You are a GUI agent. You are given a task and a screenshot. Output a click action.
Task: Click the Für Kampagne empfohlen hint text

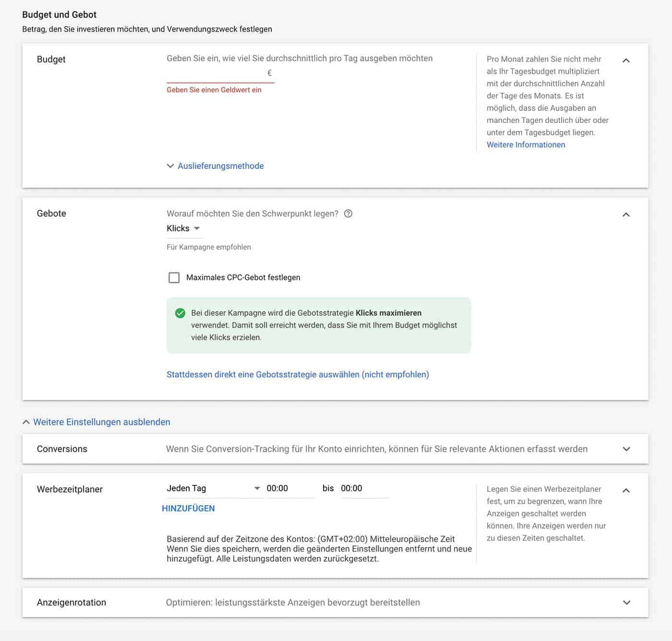(209, 247)
